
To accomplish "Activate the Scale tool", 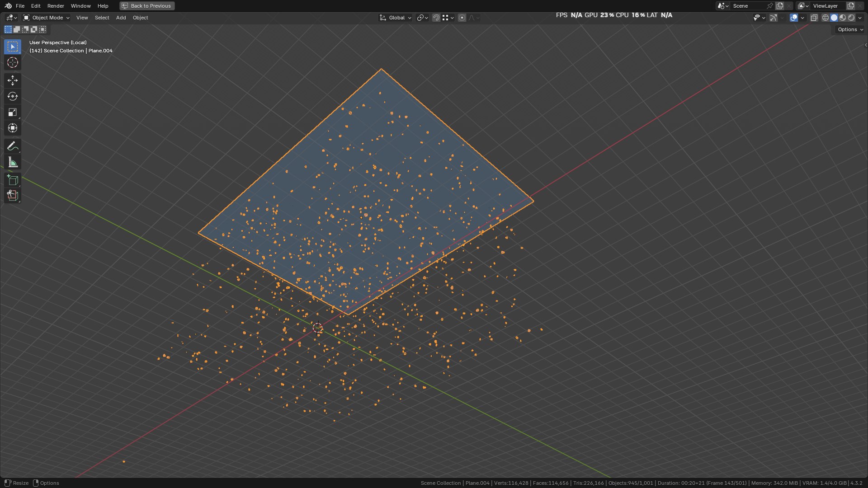I will point(13,112).
